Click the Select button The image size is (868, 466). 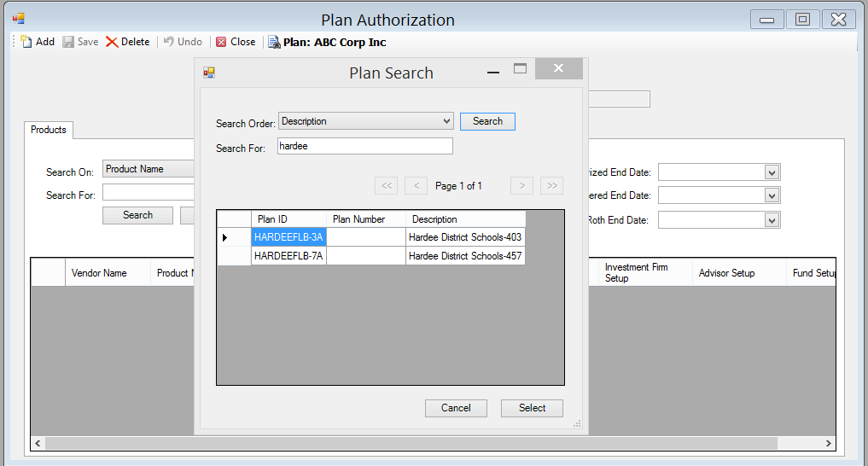point(532,408)
